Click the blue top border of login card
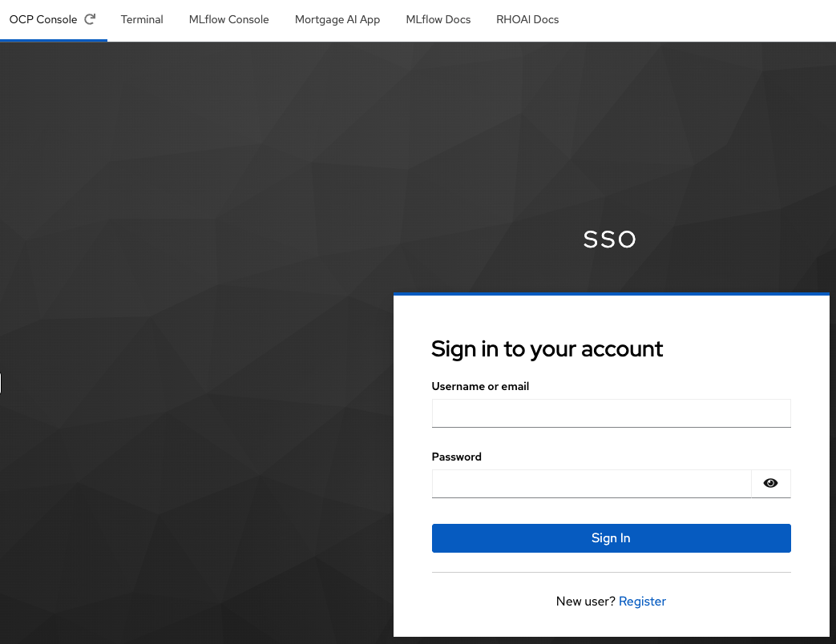This screenshot has height=644, width=836. click(611, 294)
